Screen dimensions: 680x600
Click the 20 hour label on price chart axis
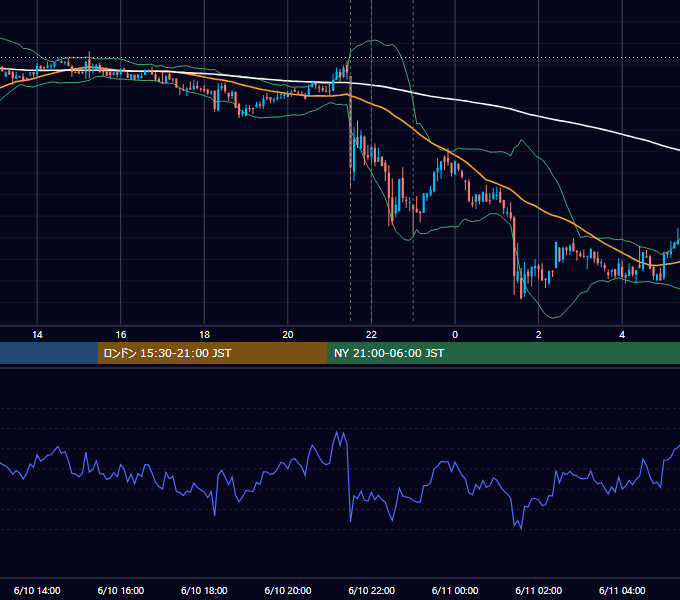tap(288, 335)
